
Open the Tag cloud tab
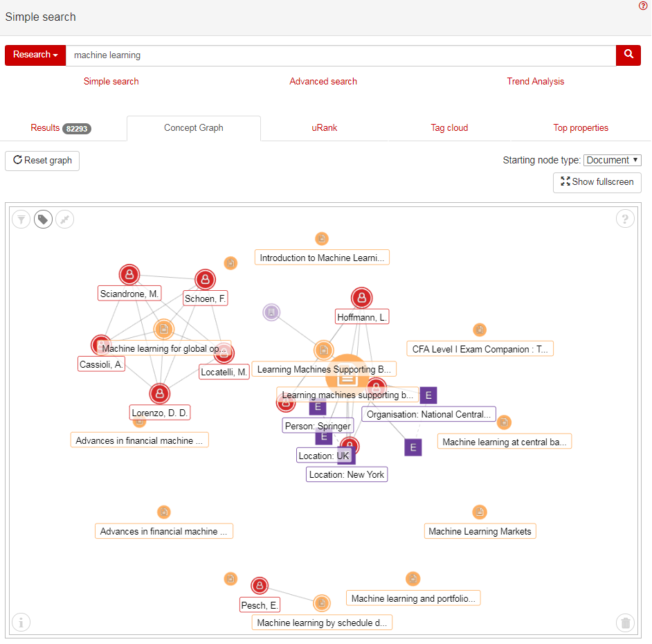click(x=449, y=128)
